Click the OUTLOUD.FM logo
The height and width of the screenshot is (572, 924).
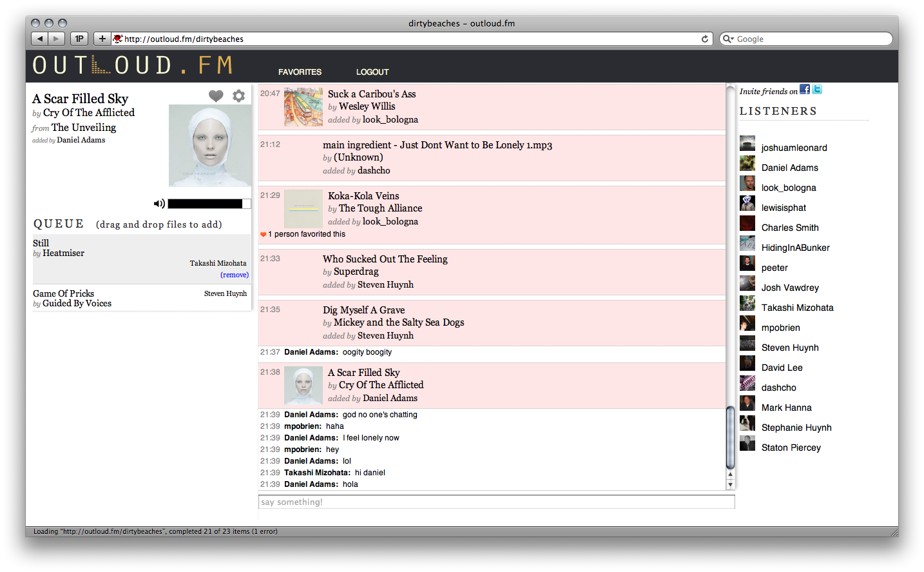pos(132,65)
